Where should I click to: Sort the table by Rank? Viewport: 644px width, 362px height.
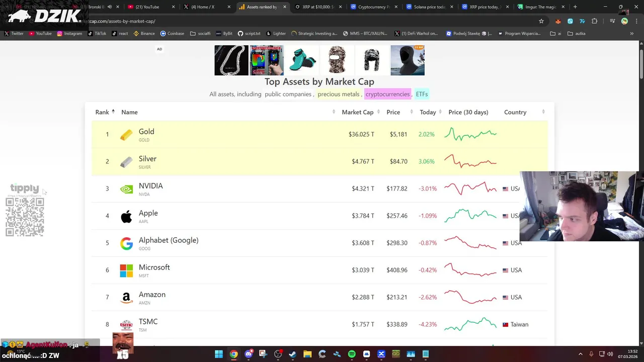pyautogui.click(x=105, y=112)
